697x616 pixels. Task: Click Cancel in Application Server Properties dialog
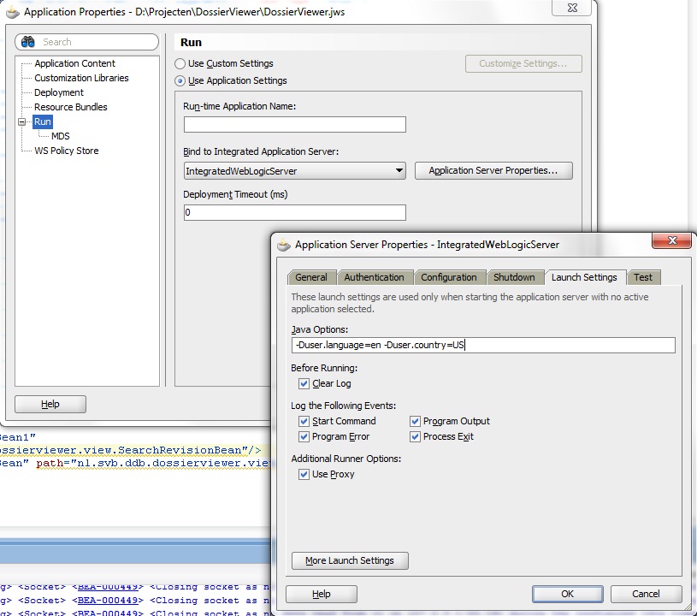coord(646,595)
